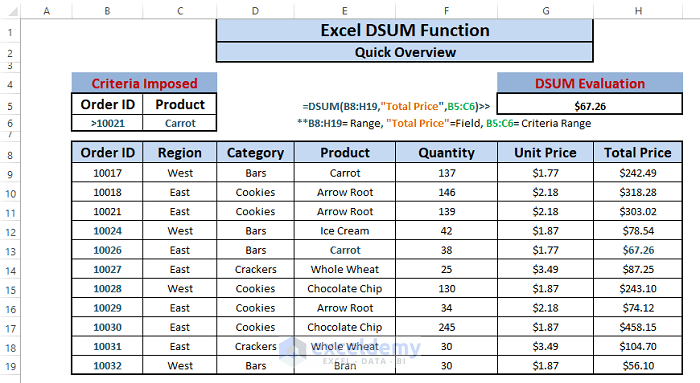Select Total Price cell $87.25

coord(638,269)
